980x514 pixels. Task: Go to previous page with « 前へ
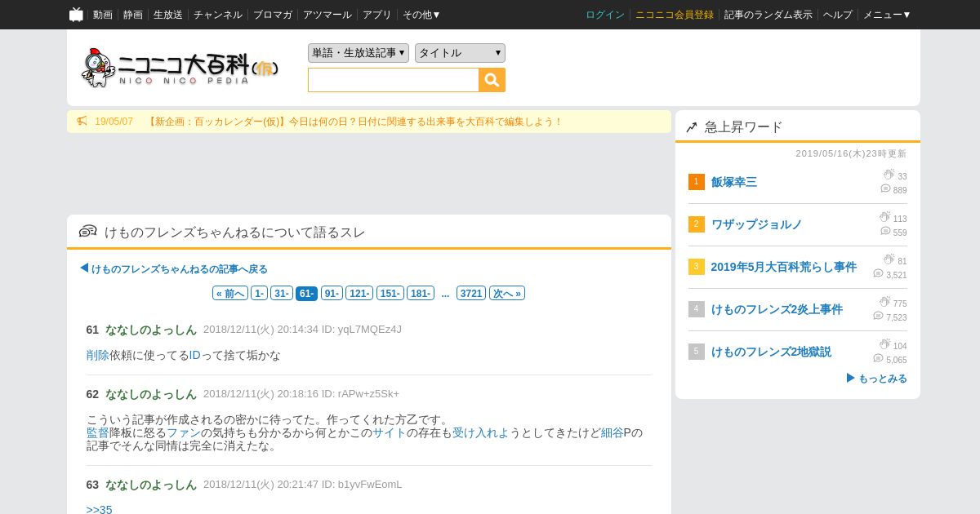[230, 293]
